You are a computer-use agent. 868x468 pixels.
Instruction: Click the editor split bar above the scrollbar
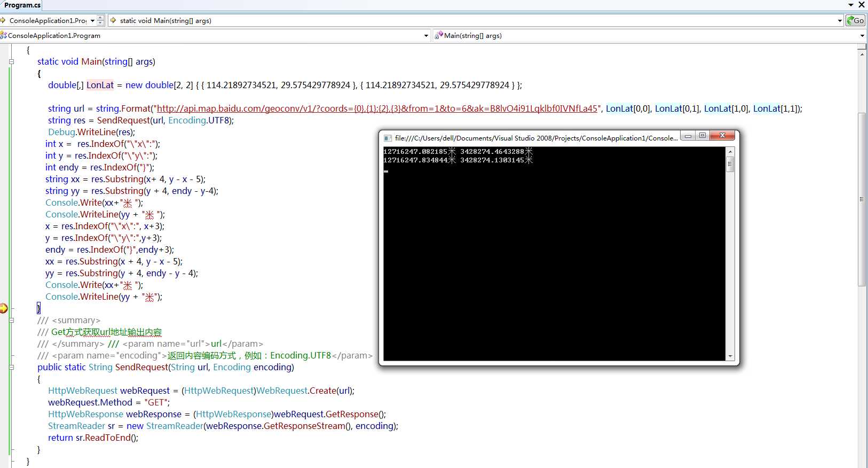862,46
